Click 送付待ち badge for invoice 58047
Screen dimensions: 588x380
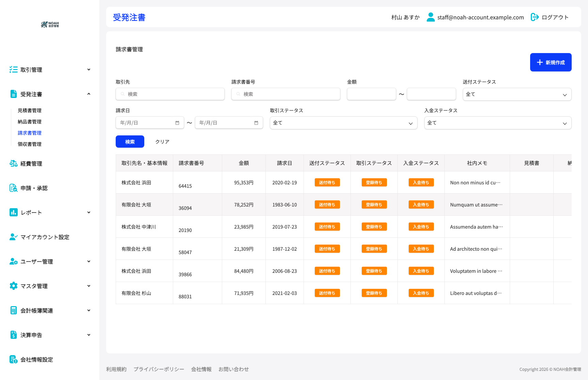pyautogui.click(x=327, y=249)
